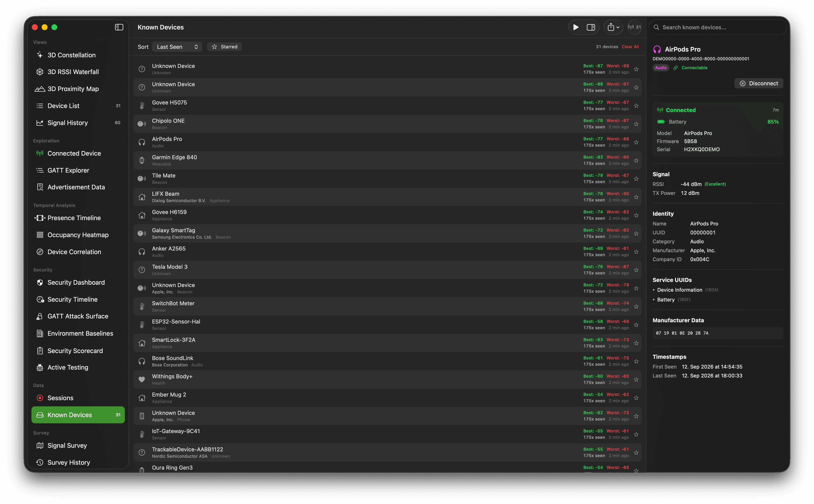Select the Ember Mug 2 row
The height and width of the screenshot is (504, 814).
[x=387, y=398]
